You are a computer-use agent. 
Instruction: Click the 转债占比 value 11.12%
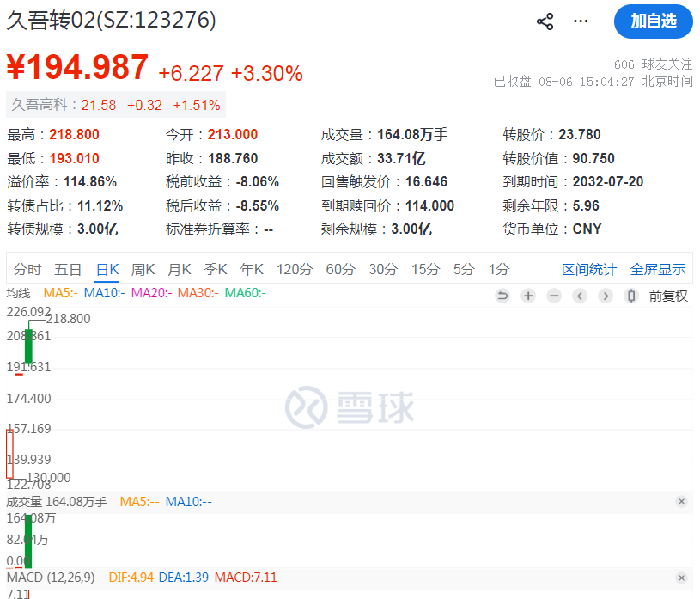pyautogui.click(x=100, y=206)
